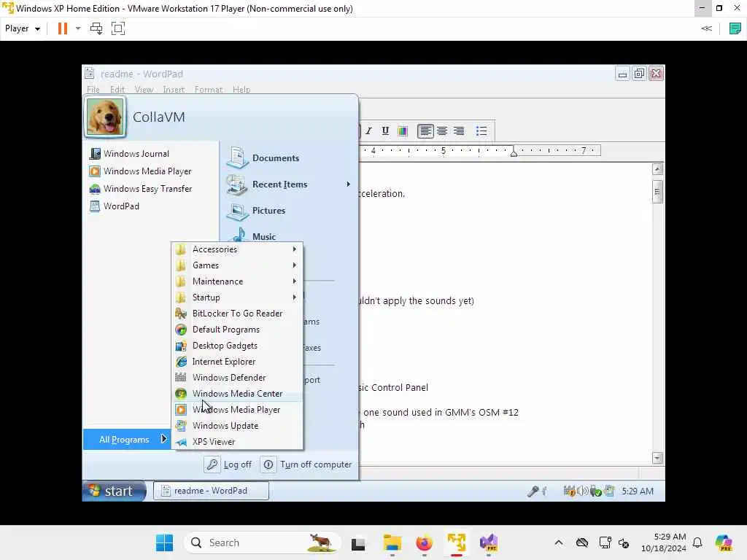Click Turn off computer

coord(307,464)
